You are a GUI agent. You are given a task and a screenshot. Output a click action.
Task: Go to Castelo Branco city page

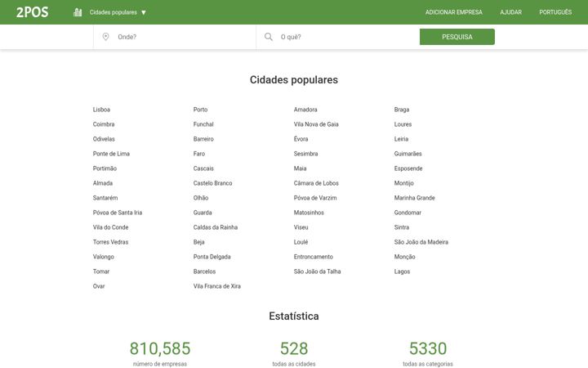[212, 183]
